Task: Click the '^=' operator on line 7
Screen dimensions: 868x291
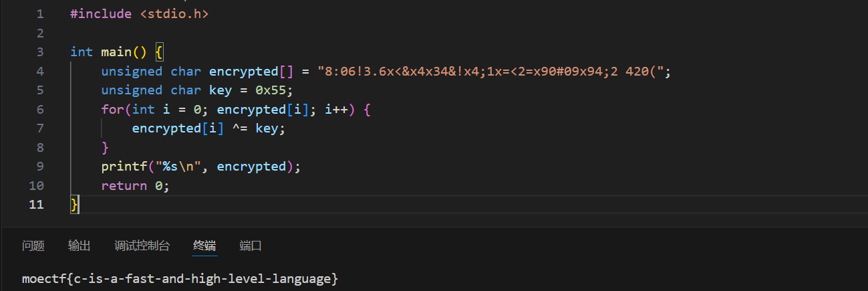Action: click(239, 128)
